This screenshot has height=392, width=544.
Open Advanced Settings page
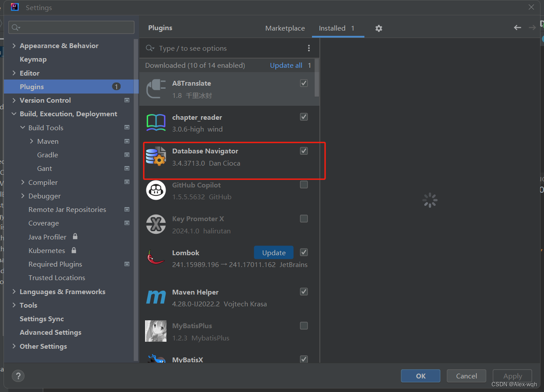pos(50,332)
